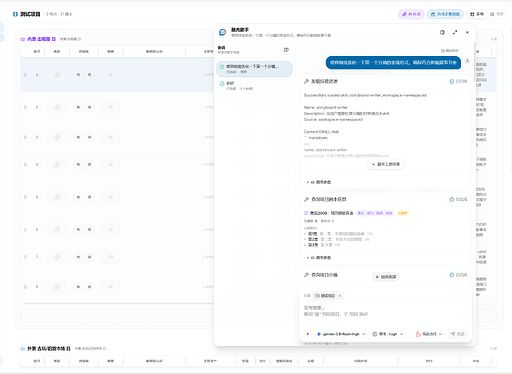Expand the chat panel with the diagonal-arrows icon
Viewport: 512px width, 374px height.
(x=455, y=32)
